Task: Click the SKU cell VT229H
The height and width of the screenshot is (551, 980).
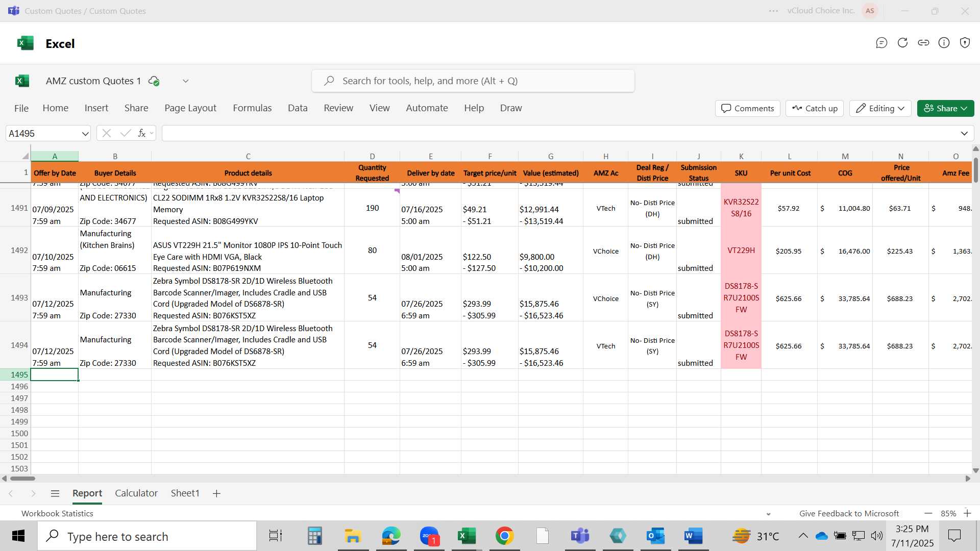Action: (x=741, y=251)
